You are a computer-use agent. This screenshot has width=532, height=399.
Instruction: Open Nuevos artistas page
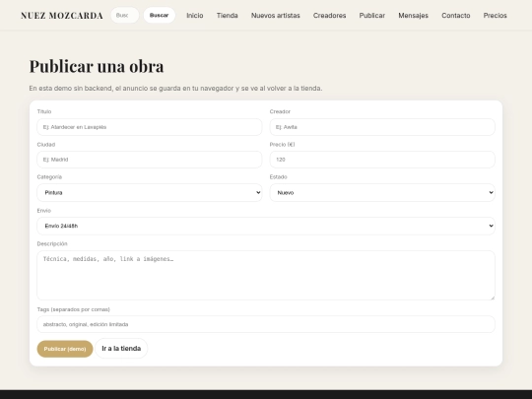click(276, 16)
